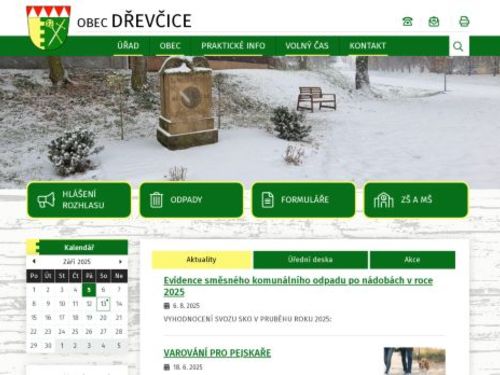Select day 20 in the calendar
The height and width of the screenshot is (375, 500).
103,318
